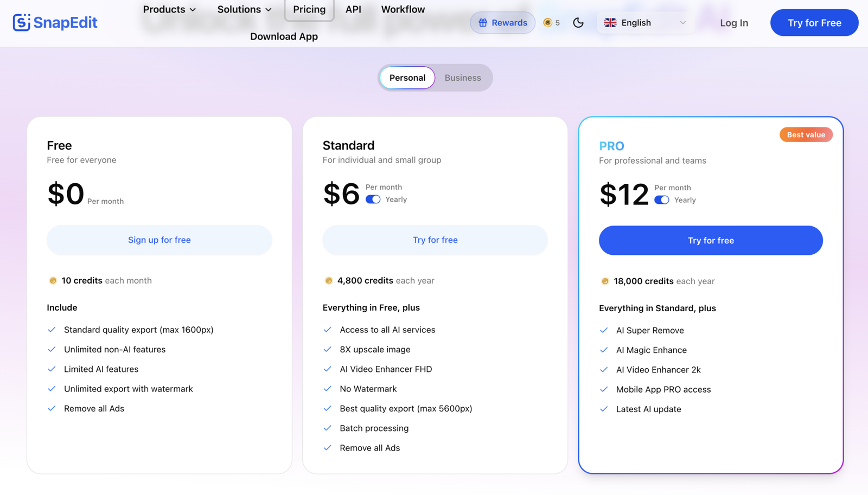Click checkmark beside AI Super Remove

click(x=604, y=330)
